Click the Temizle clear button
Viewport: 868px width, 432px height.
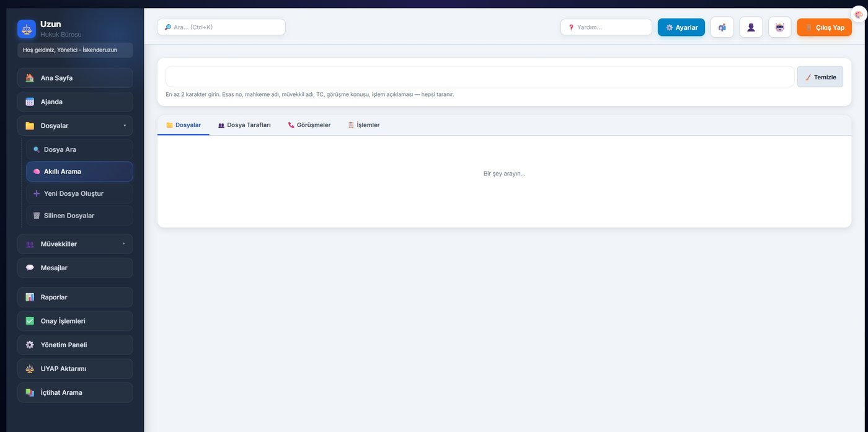tap(820, 77)
